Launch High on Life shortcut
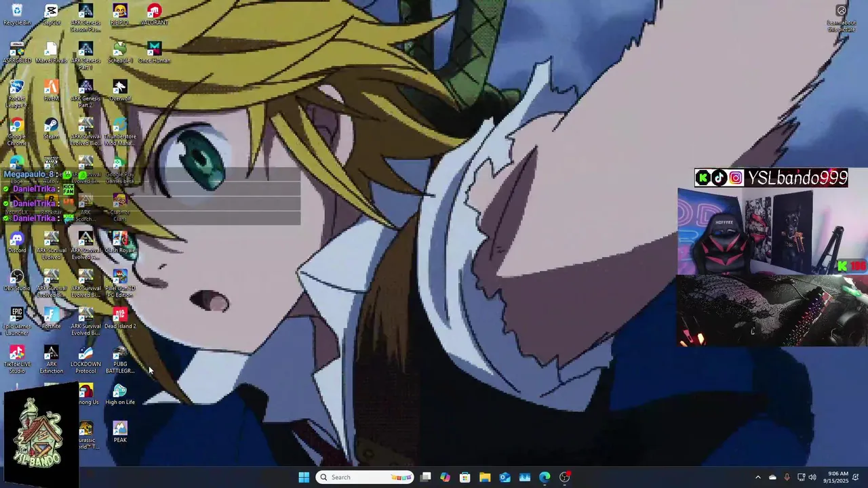The width and height of the screenshot is (868, 488). (120, 394)
